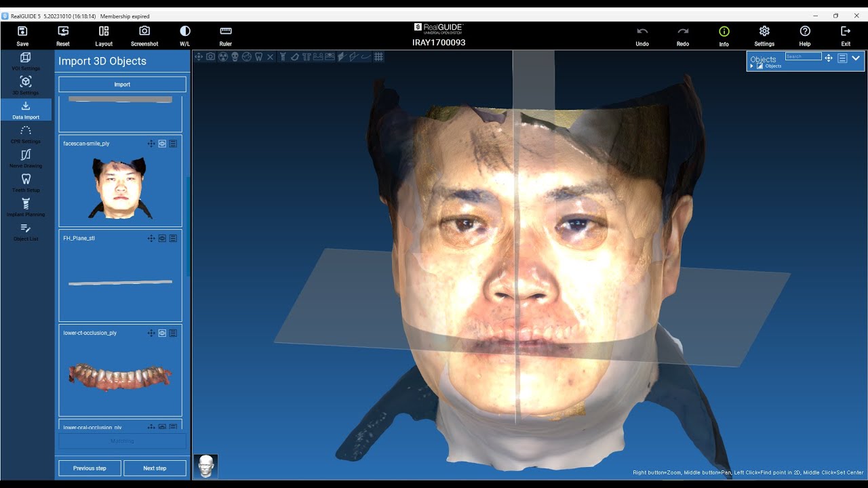Click the Save icon in top bar
Screen dimensions: 868x488
[22, 31]
